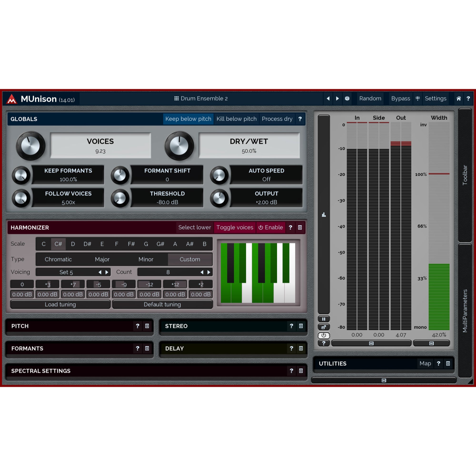Open meter help question mark

point(324,343)
